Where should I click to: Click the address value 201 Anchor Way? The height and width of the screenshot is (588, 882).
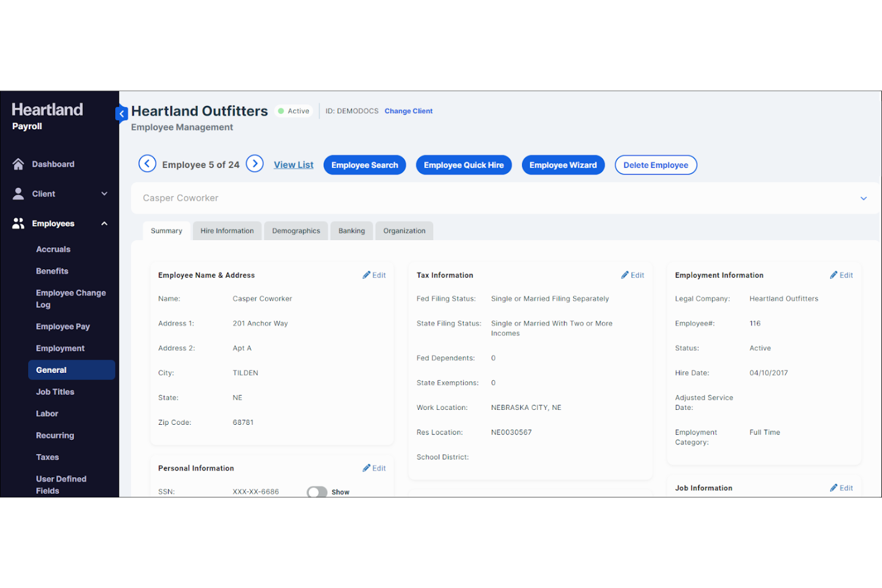(x=260, y=323)
